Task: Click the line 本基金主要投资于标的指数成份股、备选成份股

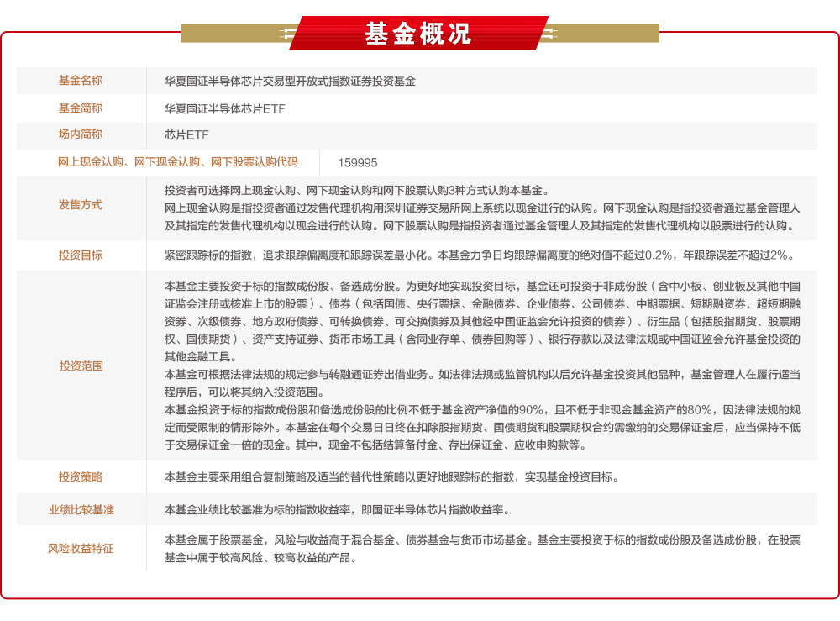Action: (482, 286)
